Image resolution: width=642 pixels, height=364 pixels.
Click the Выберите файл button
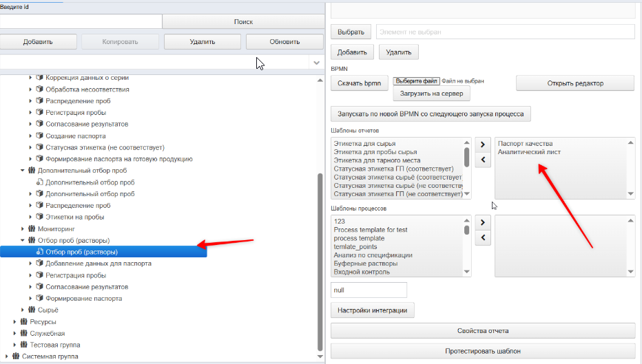[x=416, y=81]
